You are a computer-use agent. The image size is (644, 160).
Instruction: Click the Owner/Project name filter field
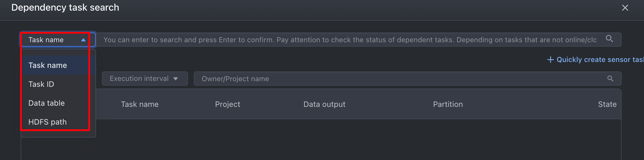tap(407, 79)
